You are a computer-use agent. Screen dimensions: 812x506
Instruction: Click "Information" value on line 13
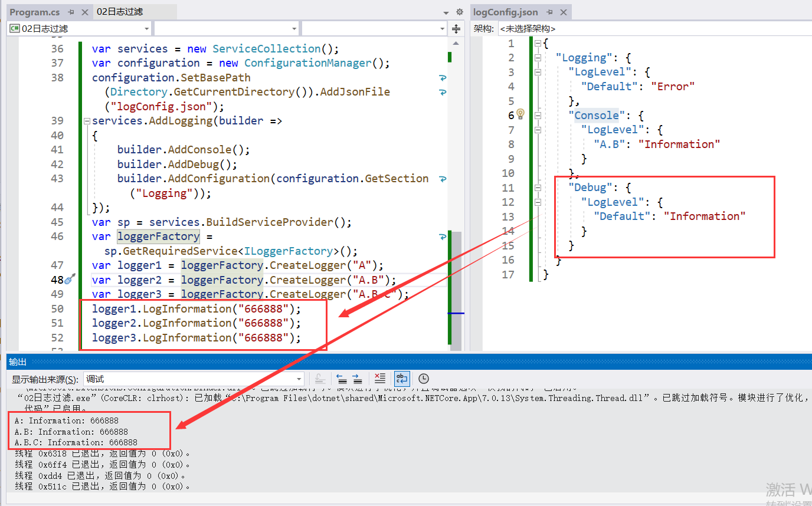[705, 216]
